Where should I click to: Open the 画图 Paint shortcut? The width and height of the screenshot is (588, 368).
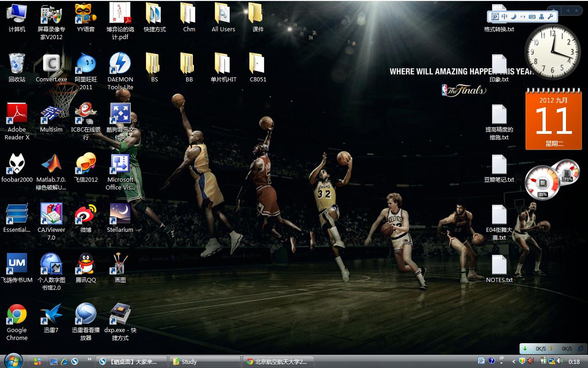(x=120, y=268)
